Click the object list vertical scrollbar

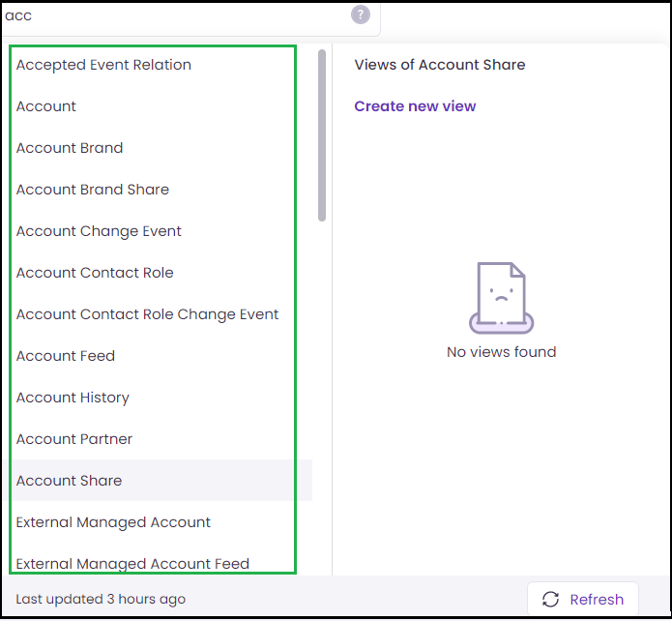click(x=322, y=135)
